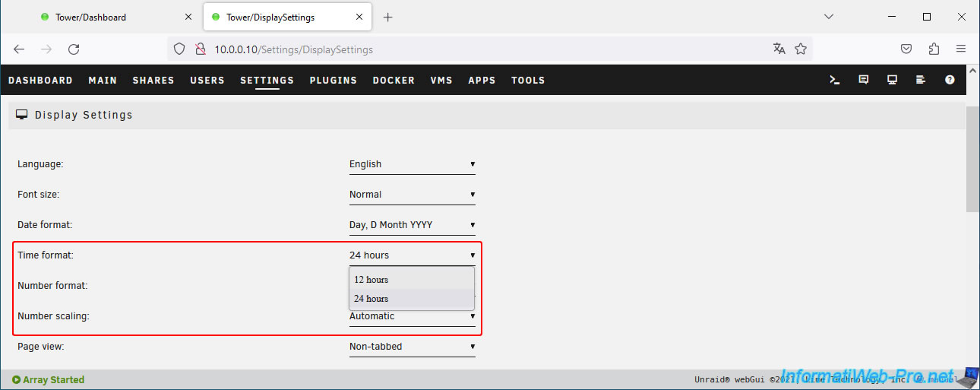980x390 pixels.
Task: Bookmark this page with star icon
Action: pos(801,49)
